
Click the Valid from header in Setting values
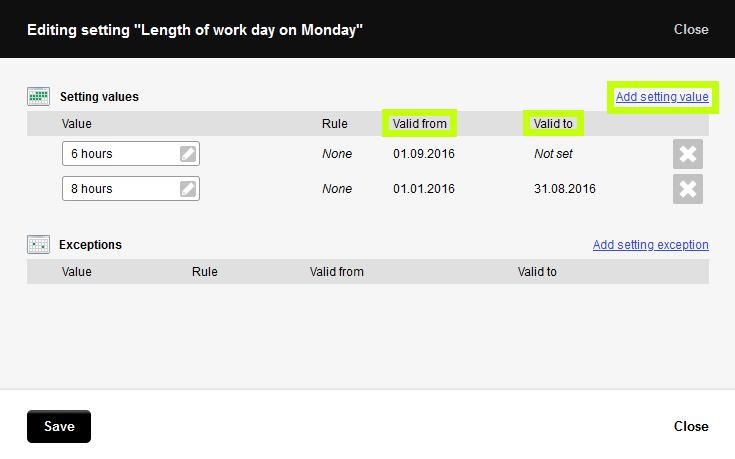(419, 124)
